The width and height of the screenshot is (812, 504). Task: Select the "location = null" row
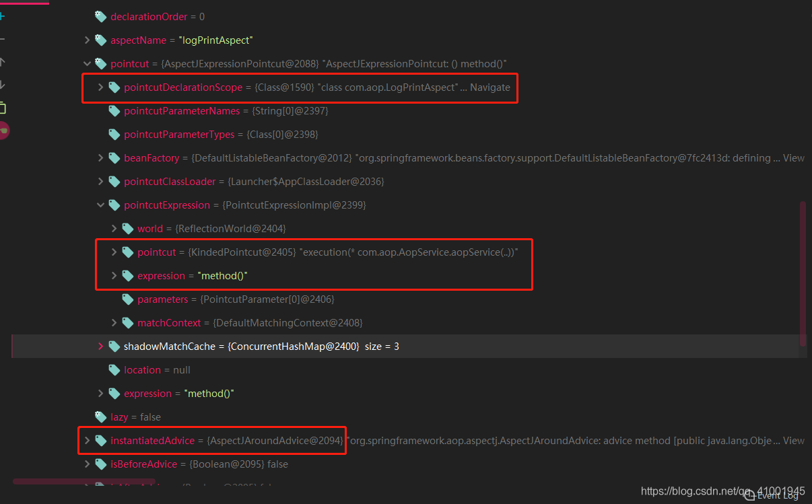[x=157, y=370]
